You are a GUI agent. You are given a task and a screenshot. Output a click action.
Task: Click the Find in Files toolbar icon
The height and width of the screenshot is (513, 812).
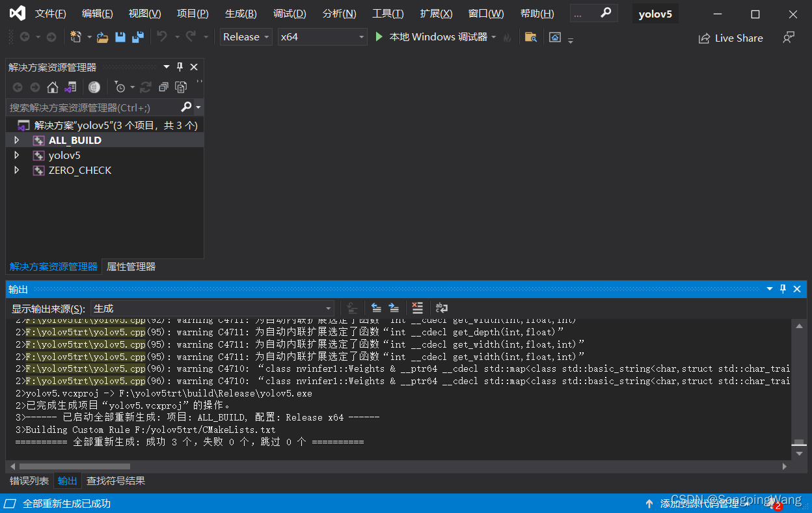tap(531, 37)
